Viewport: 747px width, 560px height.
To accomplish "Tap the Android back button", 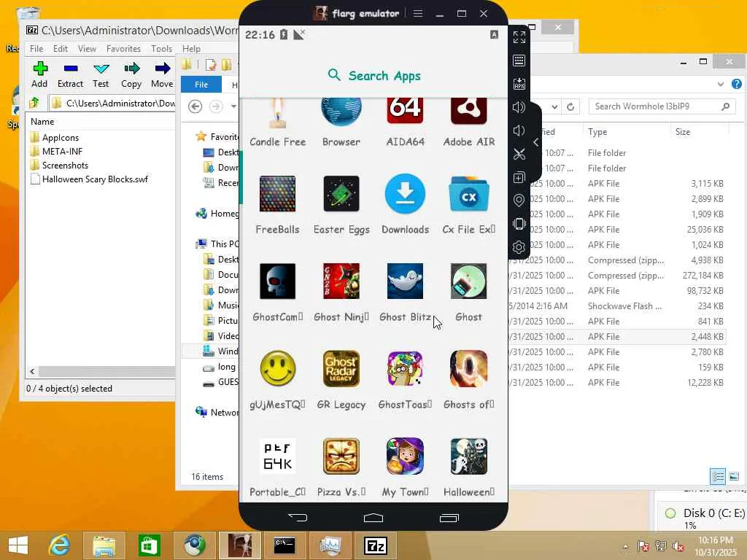I will coord(298,518).
